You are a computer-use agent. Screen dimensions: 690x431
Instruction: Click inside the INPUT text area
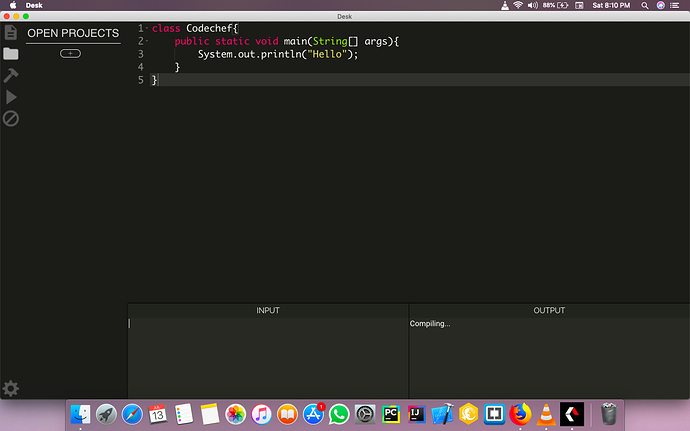(268, 357)
